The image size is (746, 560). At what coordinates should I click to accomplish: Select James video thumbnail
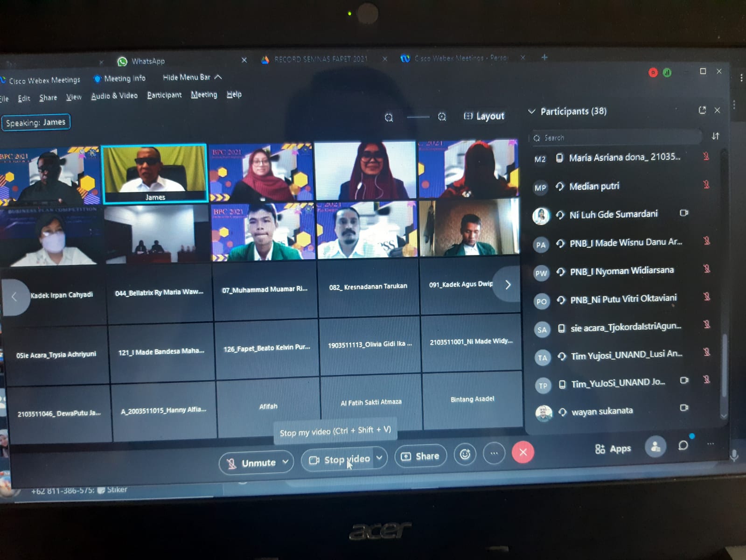pyautogui.click(x=154, y=173)
